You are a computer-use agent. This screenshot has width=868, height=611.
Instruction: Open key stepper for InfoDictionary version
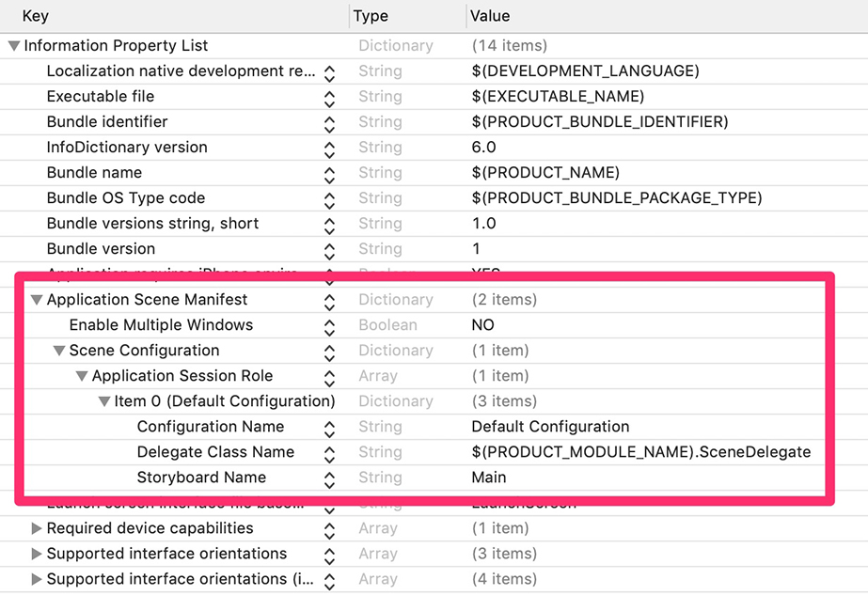[329, 150]
